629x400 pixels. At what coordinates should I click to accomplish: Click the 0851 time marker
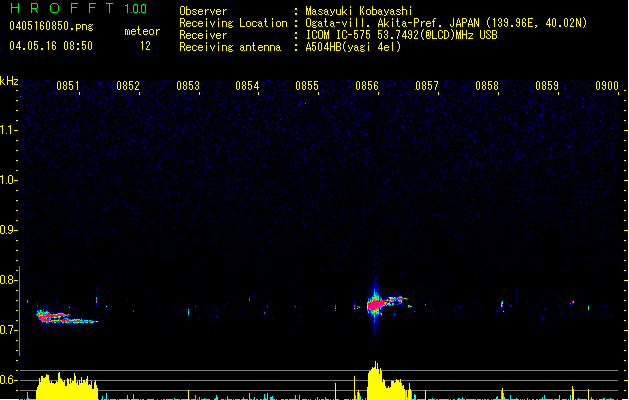68,86
